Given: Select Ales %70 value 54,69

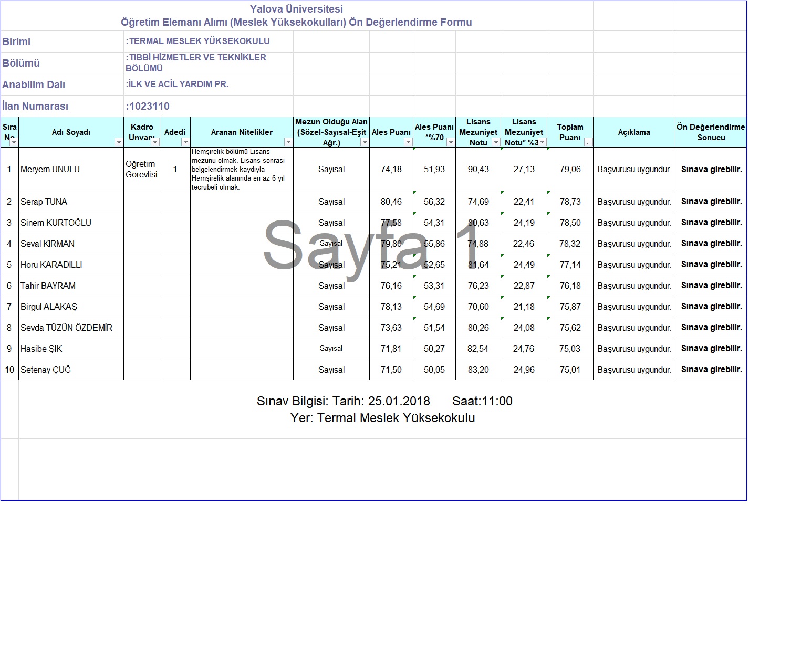Looking at the screenshot, I should point(434,307).
